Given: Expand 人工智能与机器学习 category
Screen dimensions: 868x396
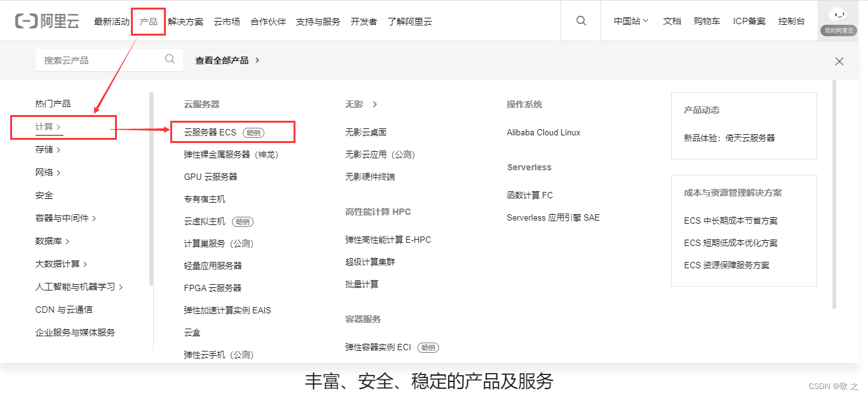Looking at the screenshot, I should [79, 287].
